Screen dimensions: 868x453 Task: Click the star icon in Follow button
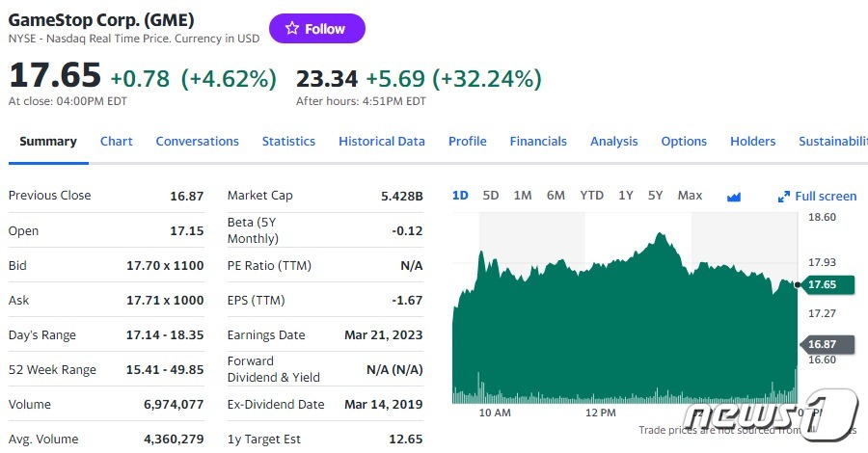coord(292,28)
